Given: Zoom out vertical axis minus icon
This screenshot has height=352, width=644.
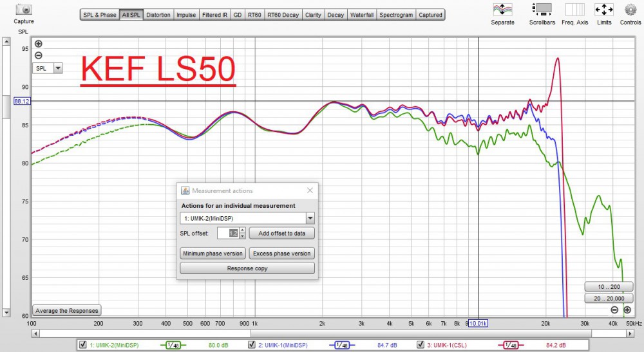Looking at the screenshot, I should (x=38, y=55).
